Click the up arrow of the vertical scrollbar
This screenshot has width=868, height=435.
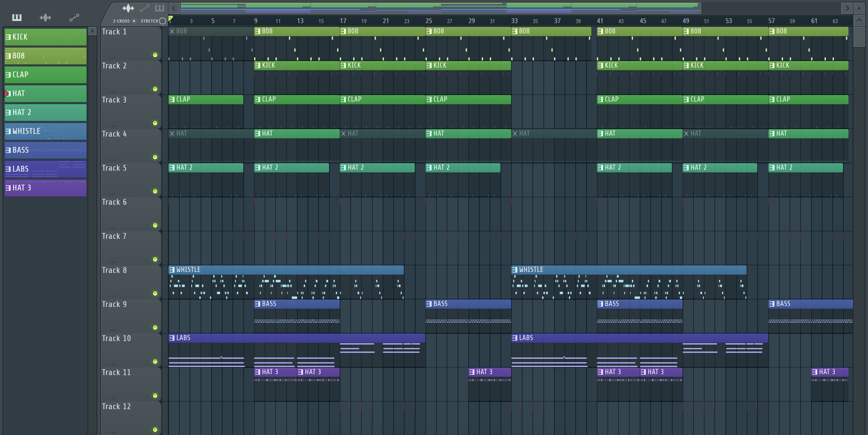pos(859,20)
